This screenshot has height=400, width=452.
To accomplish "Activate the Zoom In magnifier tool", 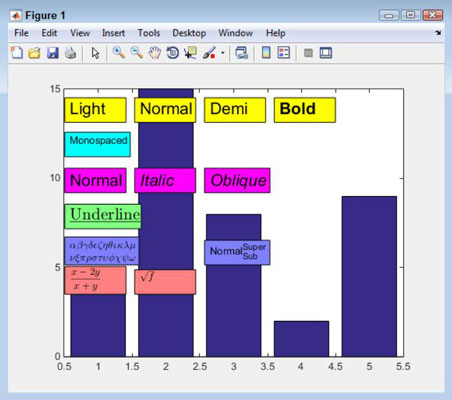I will click(119, 53).
